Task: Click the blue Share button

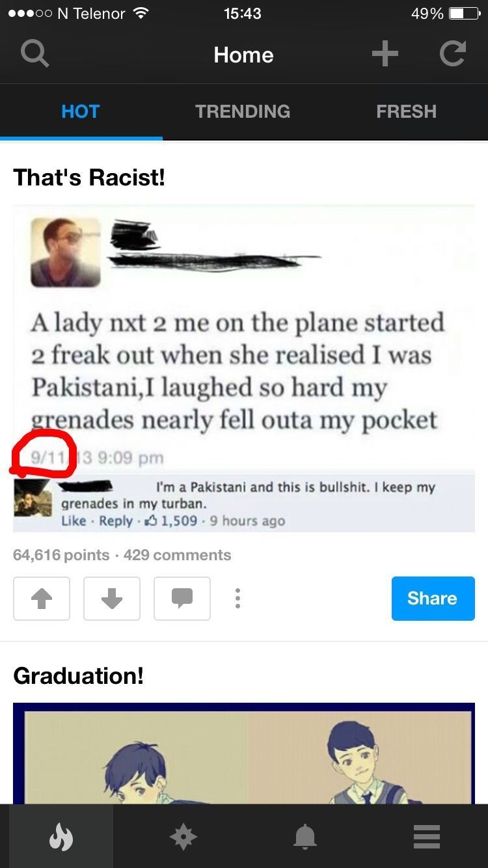Action: click(x=433, y=598)
